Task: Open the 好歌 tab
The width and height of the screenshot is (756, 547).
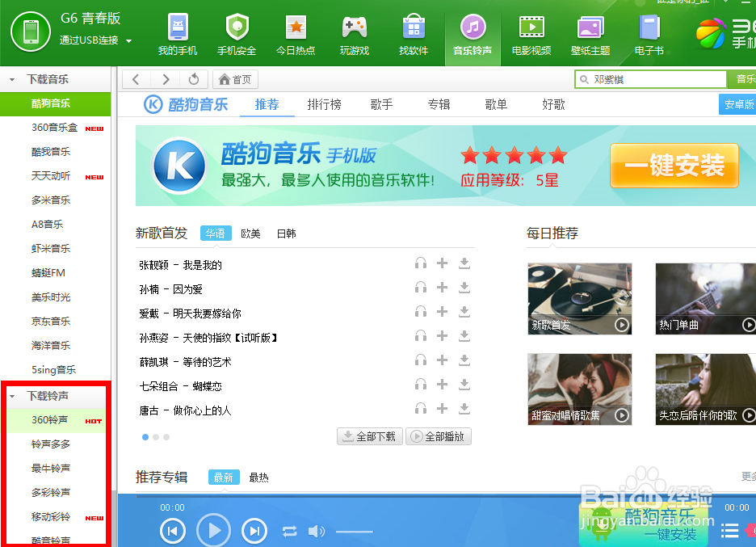Action: (x=553, y=104)
